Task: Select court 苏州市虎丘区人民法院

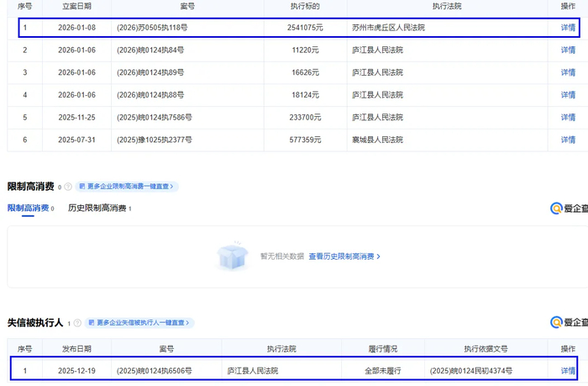Action: (x=388, y=28)
